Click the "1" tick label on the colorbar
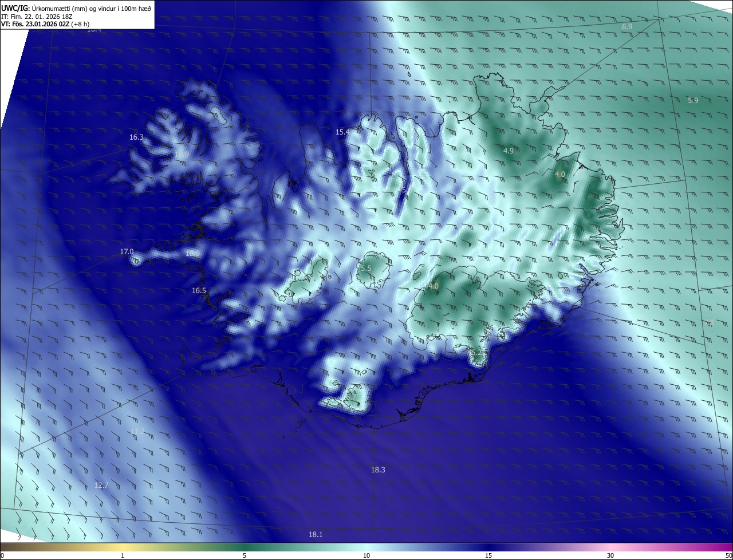733x560 pixels. (x=123, y=555)
